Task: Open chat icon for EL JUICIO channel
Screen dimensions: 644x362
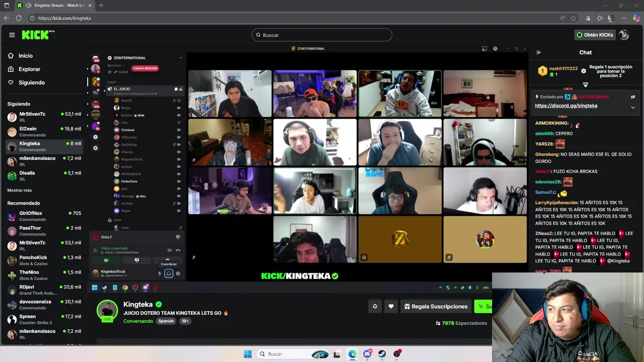Action: pos(176,89)
